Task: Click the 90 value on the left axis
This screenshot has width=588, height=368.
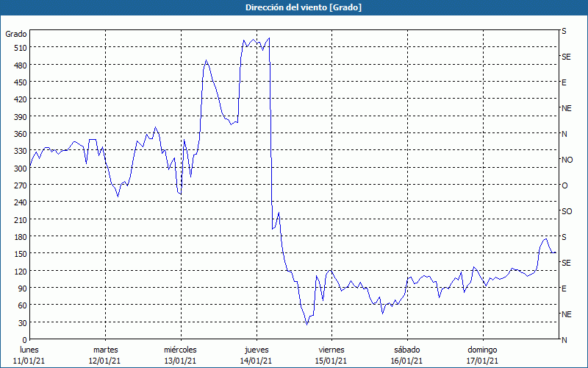Action: [x=22, y=289]
